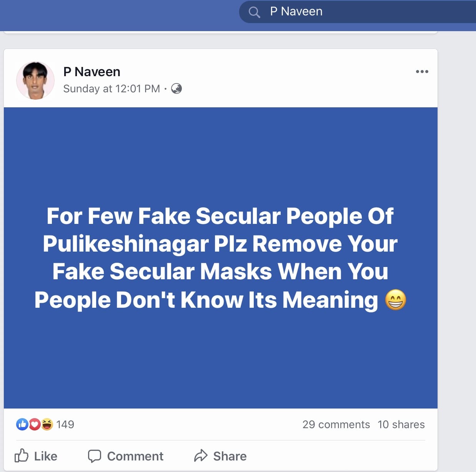Click the Comment speech bubble icon
Viewport: 476px width, 472px height.
(94, 456)
